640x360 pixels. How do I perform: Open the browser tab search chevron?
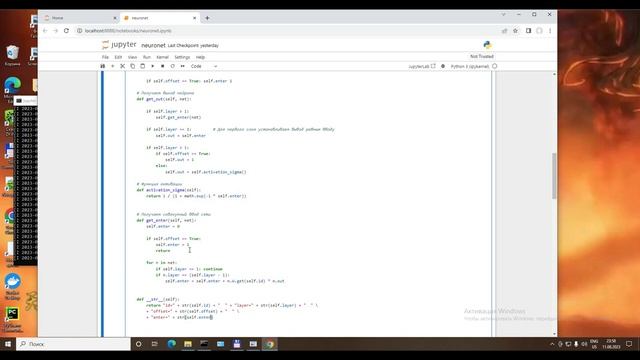click(503, 14)
